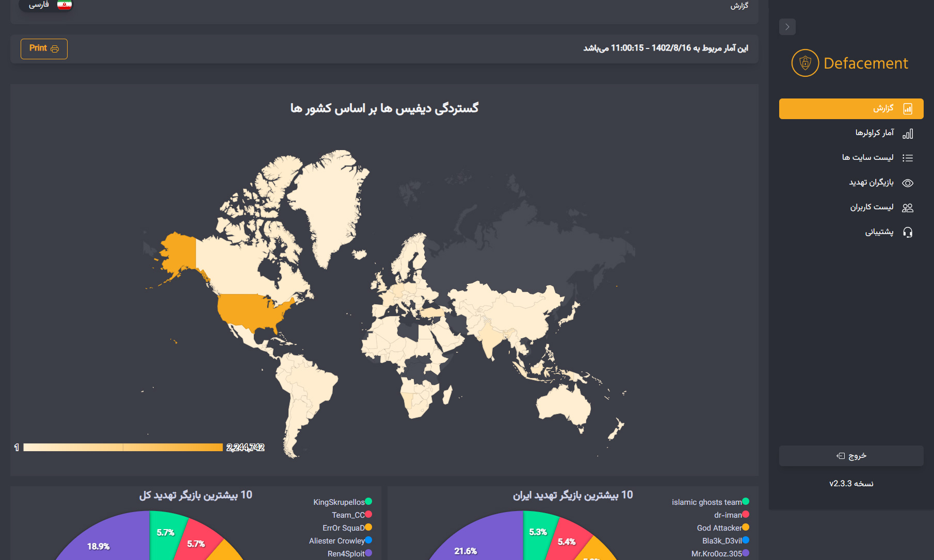Click the sites list icon

[908, 158]
